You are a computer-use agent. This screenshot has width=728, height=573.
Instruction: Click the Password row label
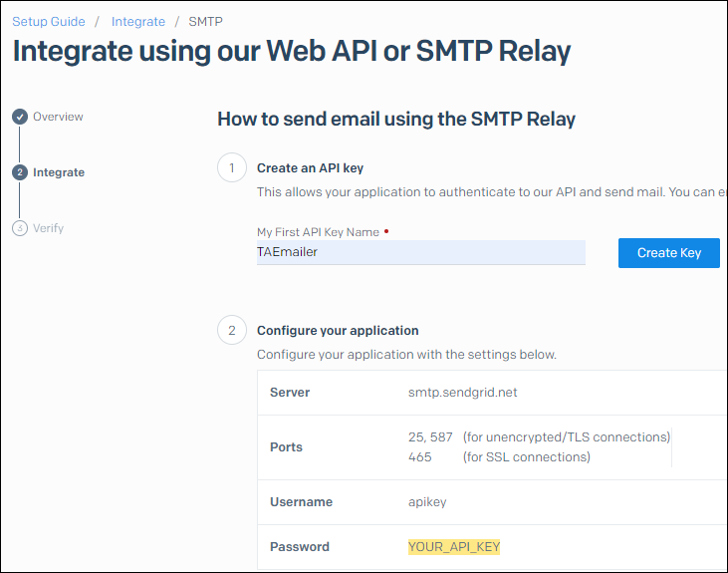[x=300, y=546]
